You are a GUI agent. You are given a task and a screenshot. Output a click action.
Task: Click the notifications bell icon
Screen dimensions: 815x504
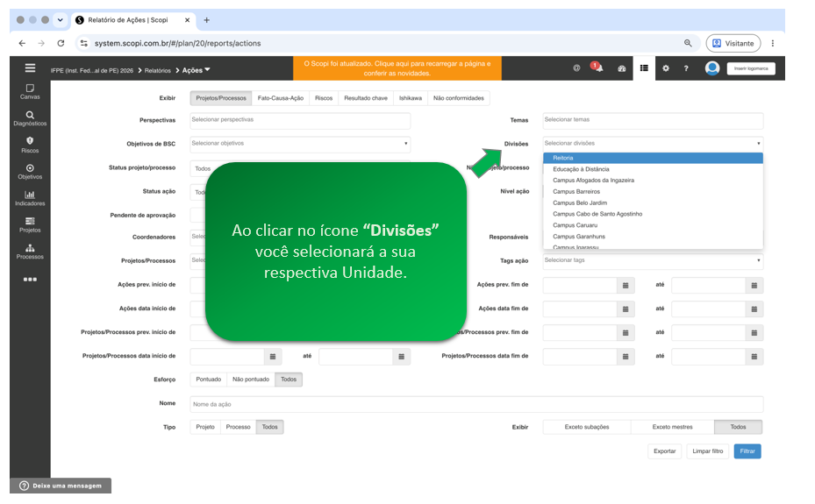[x=597, y=67]
